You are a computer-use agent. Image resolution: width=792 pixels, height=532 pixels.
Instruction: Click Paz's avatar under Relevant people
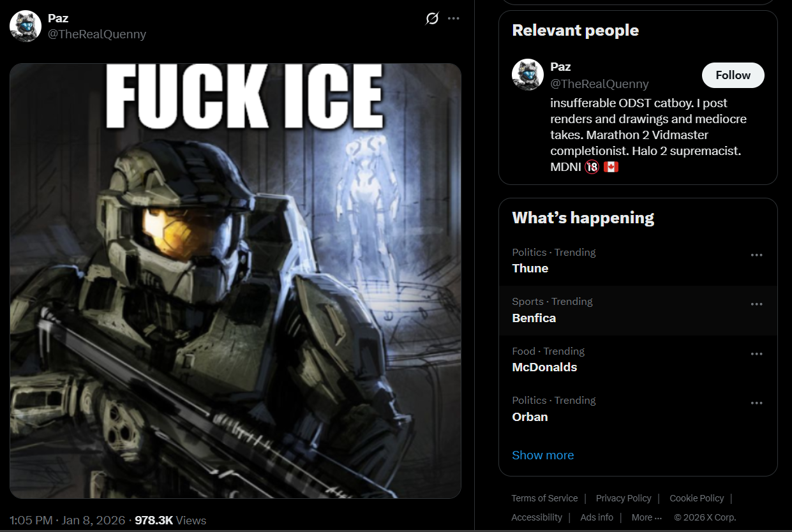tap(528, 75)
